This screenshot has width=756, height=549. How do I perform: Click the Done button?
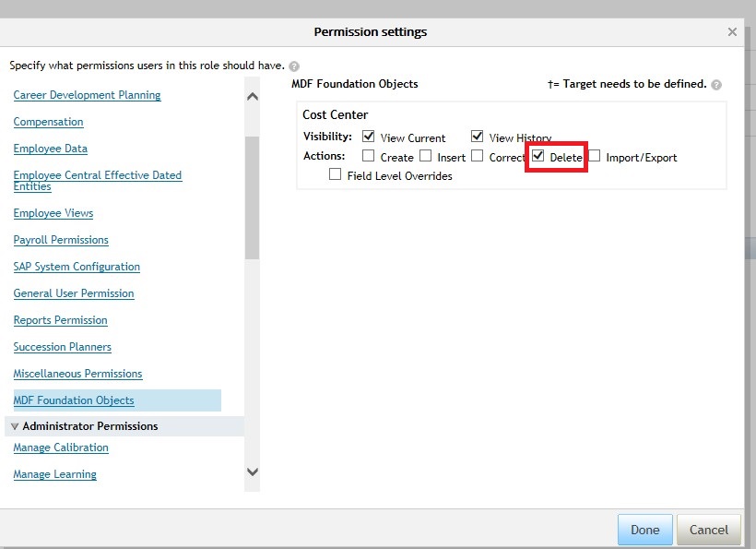[644, 530]
